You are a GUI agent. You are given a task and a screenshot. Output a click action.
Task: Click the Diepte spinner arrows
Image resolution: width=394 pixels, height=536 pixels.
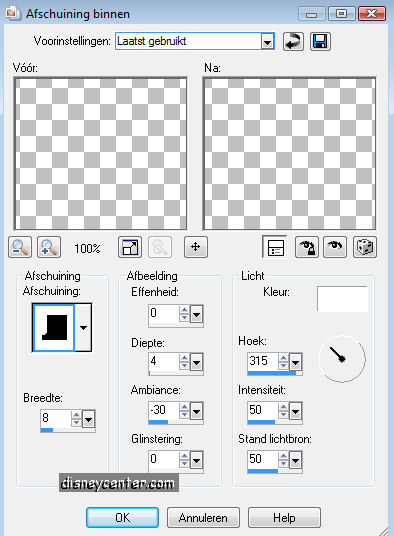[185, 362]
